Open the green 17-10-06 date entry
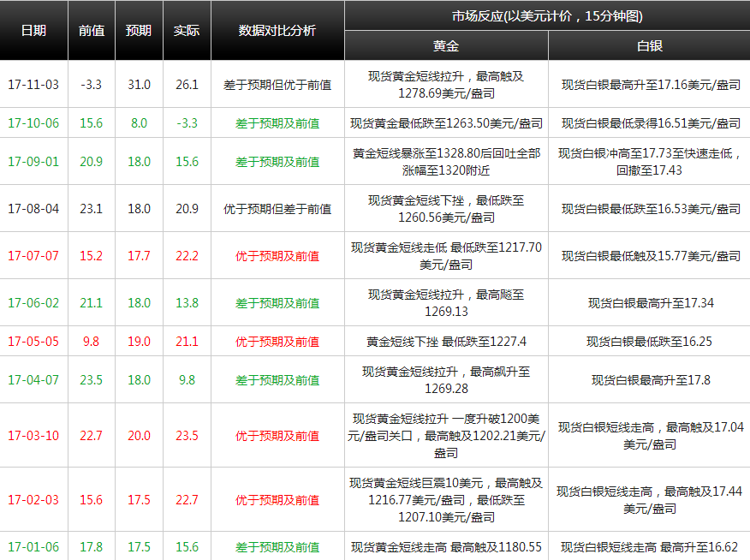This screenshot has height=560, width=750. [x=33, y=123]
